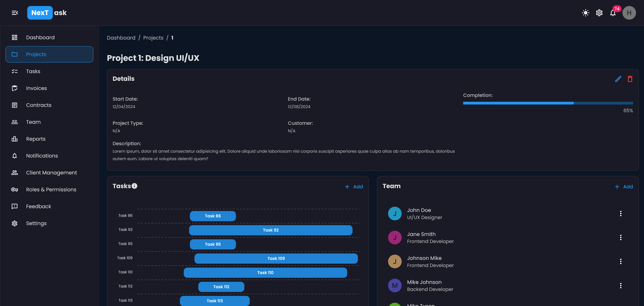This screenshot has height=306, width=644.
Task: Open the Reports sidebar item
Action: [36, 139]
